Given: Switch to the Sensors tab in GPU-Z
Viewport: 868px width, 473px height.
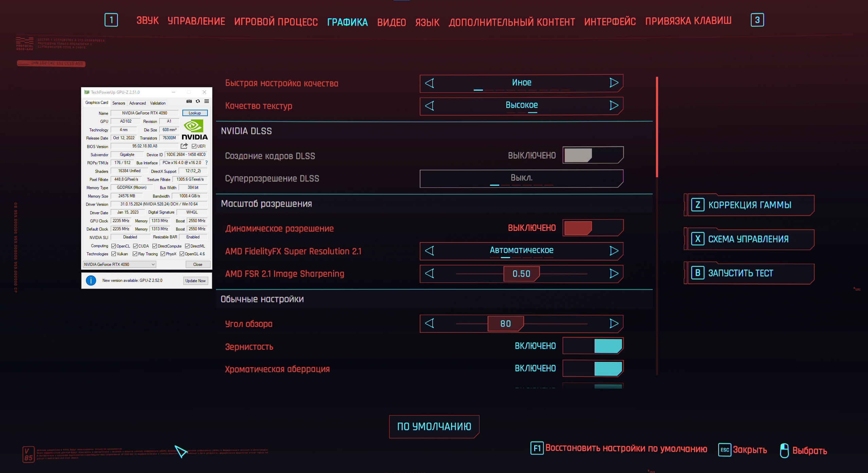Looking at the screenshot, I should pos(119,103).
